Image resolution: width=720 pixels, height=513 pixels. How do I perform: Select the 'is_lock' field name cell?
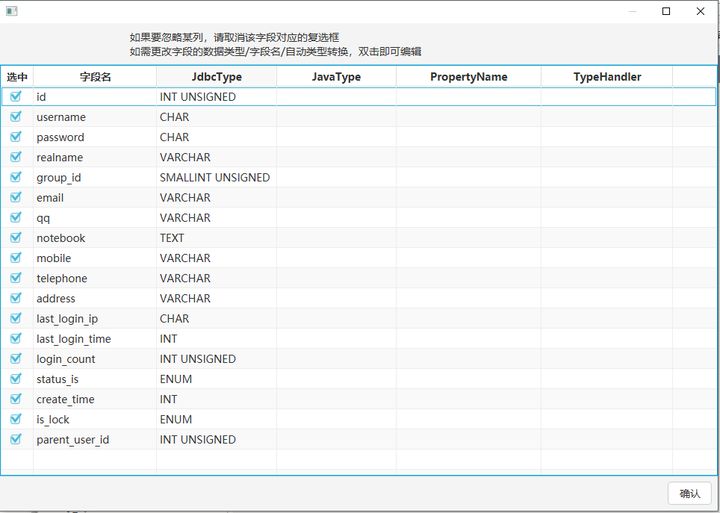point(95,419)
